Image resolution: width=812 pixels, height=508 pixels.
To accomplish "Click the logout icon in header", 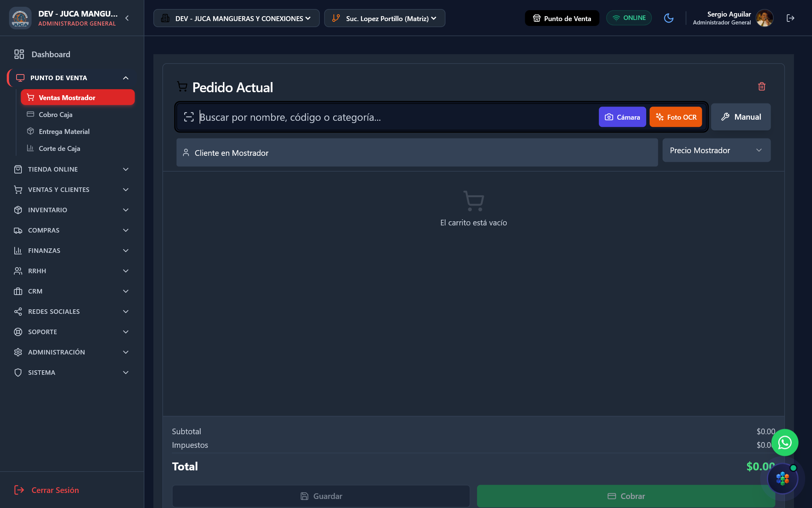I will click(x=791, y=18).
